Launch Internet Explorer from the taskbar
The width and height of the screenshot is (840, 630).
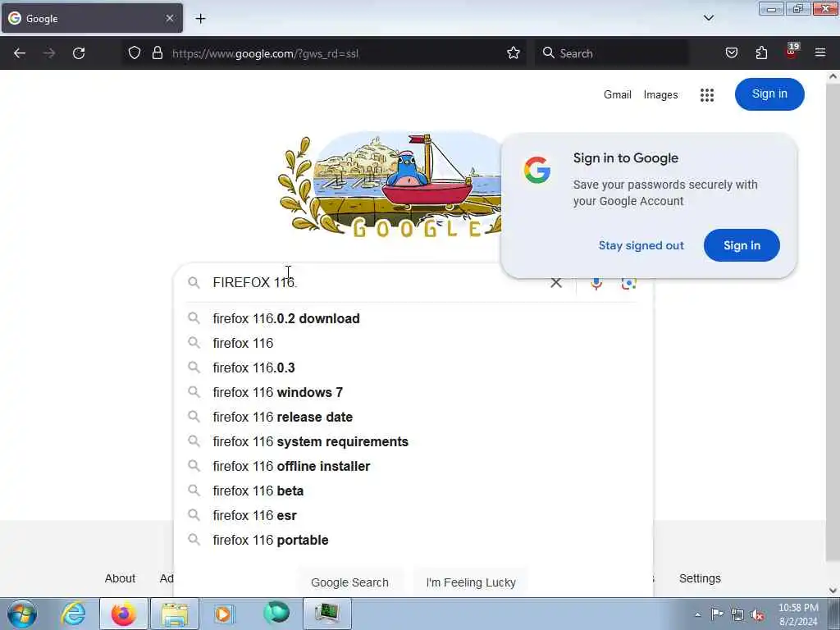73,614
